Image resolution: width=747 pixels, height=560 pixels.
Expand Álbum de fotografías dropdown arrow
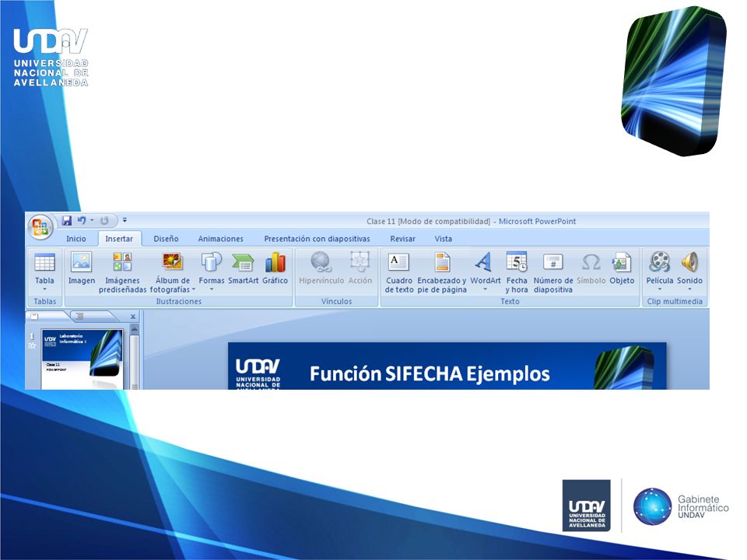[194, 289]
